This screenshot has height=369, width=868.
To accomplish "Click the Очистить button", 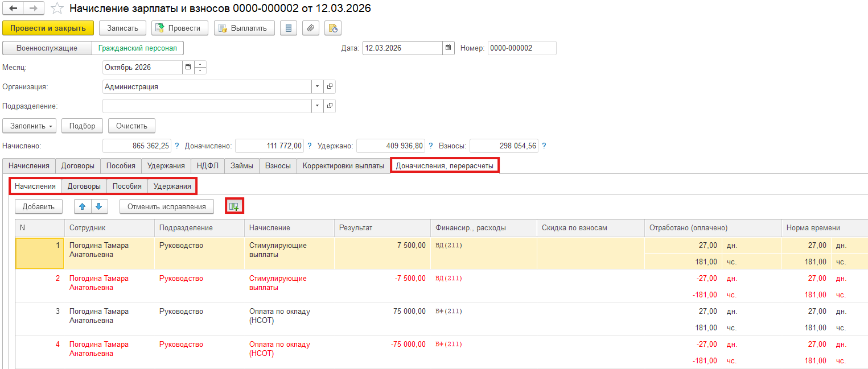I will click(131, 126).
